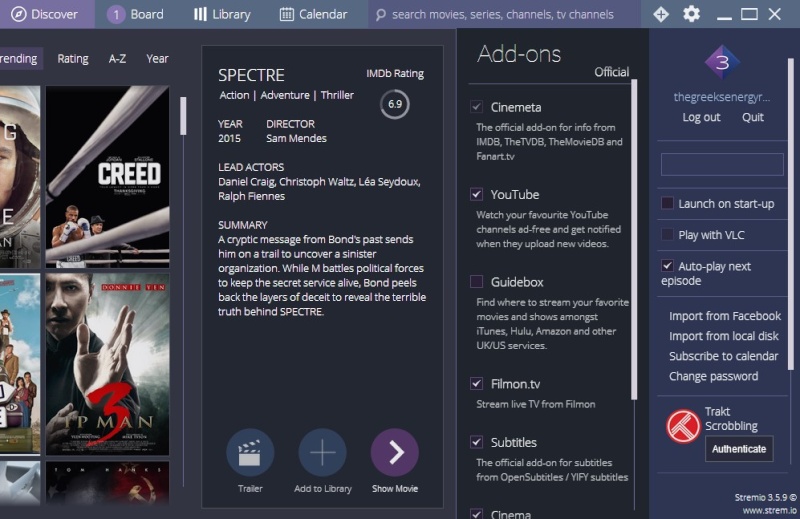This screenshot has width=800, height=519.
Task: Click the username thegreeksenergyr...
Action: tap(722, 97)
